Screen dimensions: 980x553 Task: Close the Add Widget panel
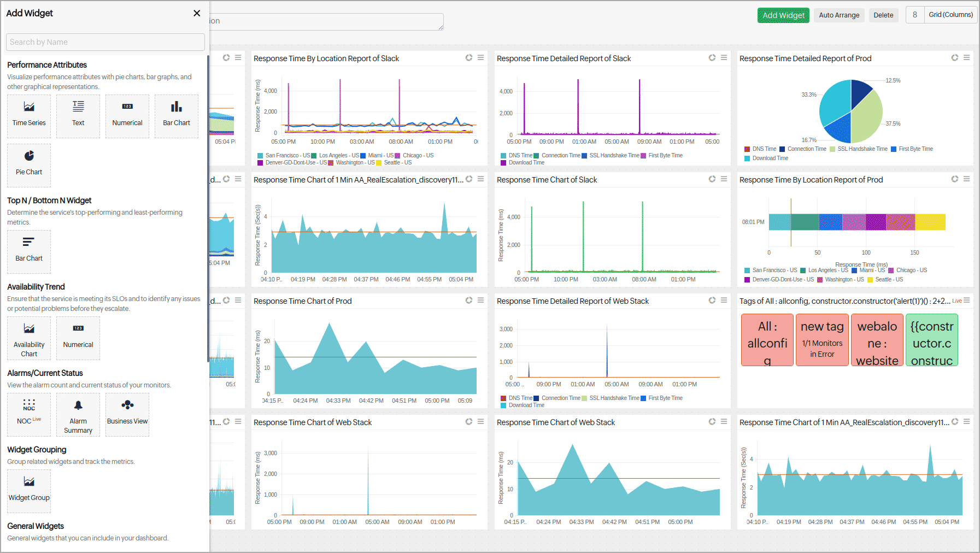click(x=197, y=13)
